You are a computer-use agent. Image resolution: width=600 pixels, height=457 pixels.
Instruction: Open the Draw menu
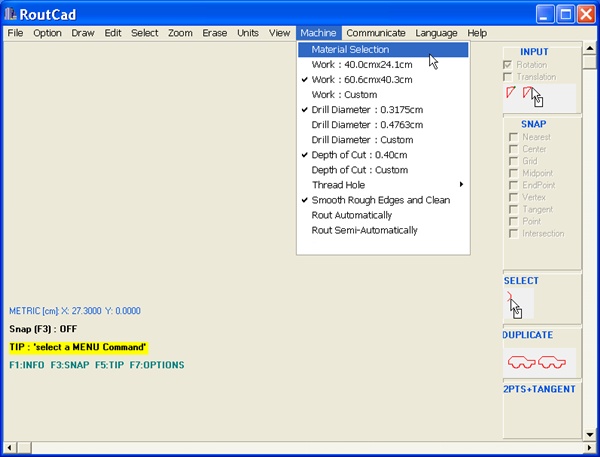point(83,33)
